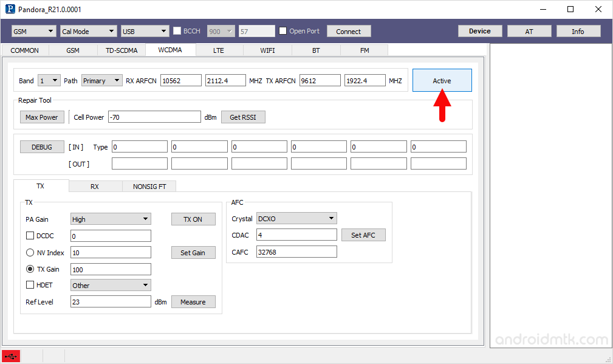The width and height of the screenshot is (613, 364).
Task: Open the Cal Mode dropdown
Action: coord(88,31)
